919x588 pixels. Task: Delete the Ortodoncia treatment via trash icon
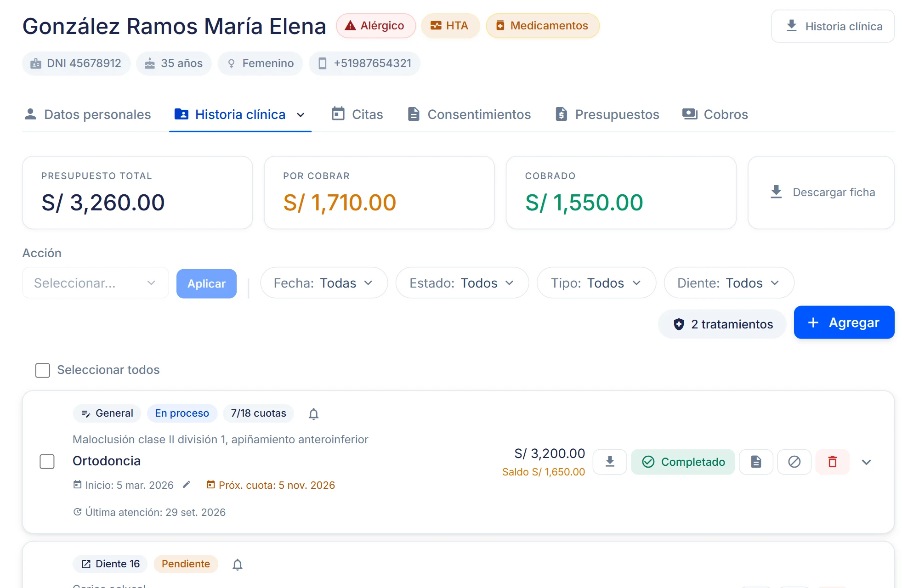tap(832, 462)
